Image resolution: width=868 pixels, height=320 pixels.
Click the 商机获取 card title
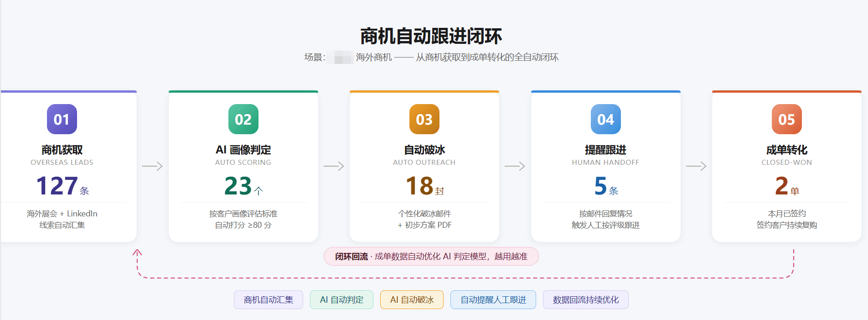pyautogui.click(x=62, y=150)
